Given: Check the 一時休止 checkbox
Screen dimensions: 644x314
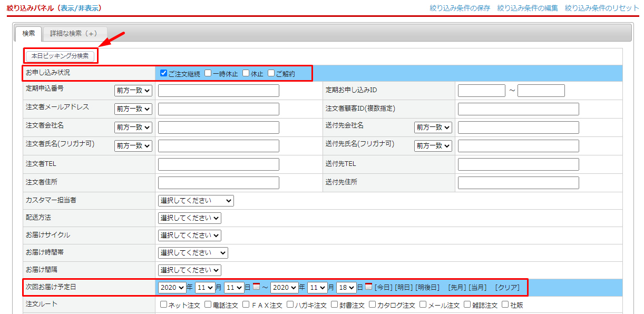Looking at the screenshot, I should coord(208,73).
